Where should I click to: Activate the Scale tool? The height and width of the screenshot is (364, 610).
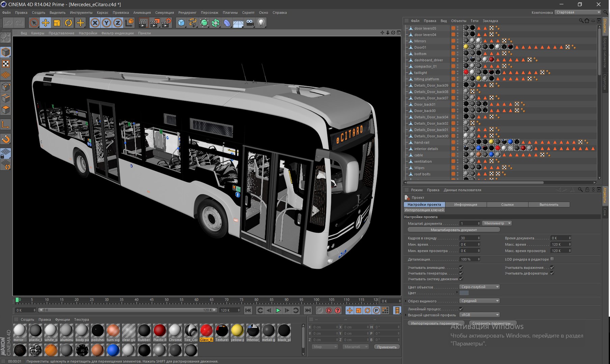pos(57,23)
